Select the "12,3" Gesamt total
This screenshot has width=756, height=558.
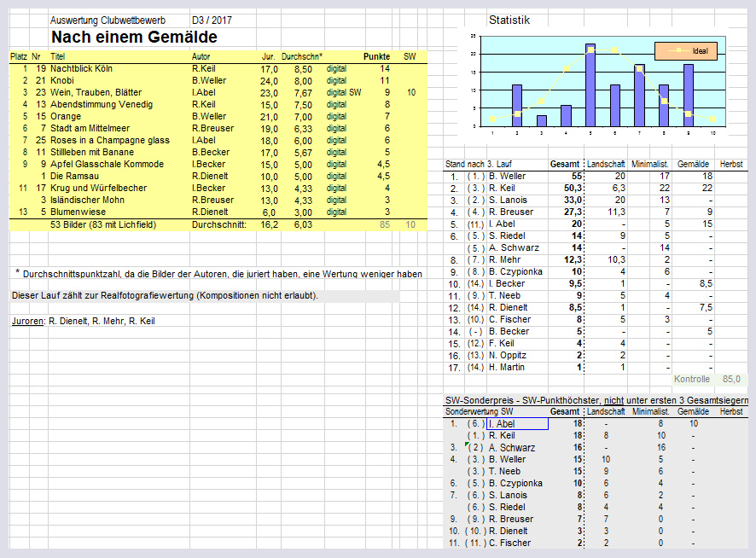[573, 260]
